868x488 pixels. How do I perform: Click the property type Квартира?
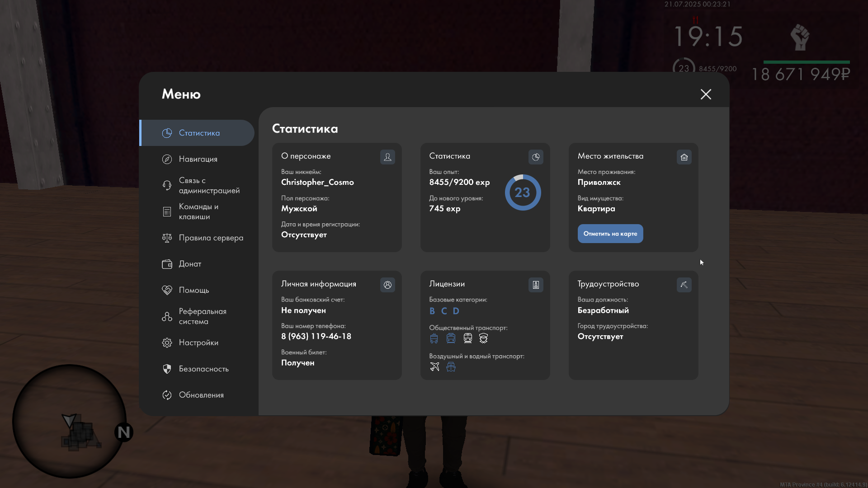click(x=596, y=208)
